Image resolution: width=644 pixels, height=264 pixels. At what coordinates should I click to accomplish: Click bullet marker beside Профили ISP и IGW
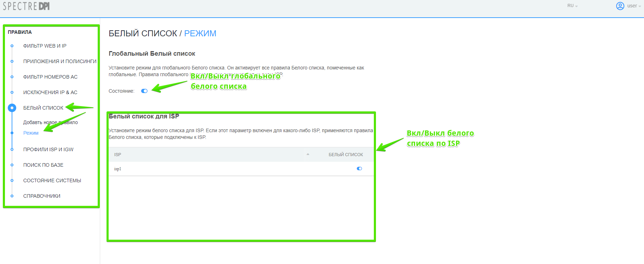[x=12, y=149]
